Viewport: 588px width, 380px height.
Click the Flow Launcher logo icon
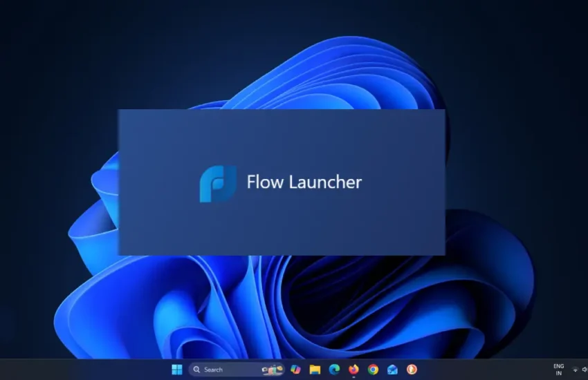pos(218,184)
